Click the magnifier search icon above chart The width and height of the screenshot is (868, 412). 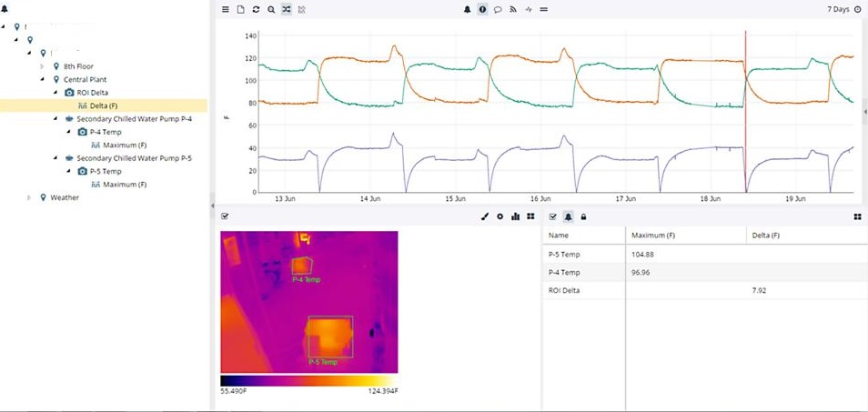point(271,9)
